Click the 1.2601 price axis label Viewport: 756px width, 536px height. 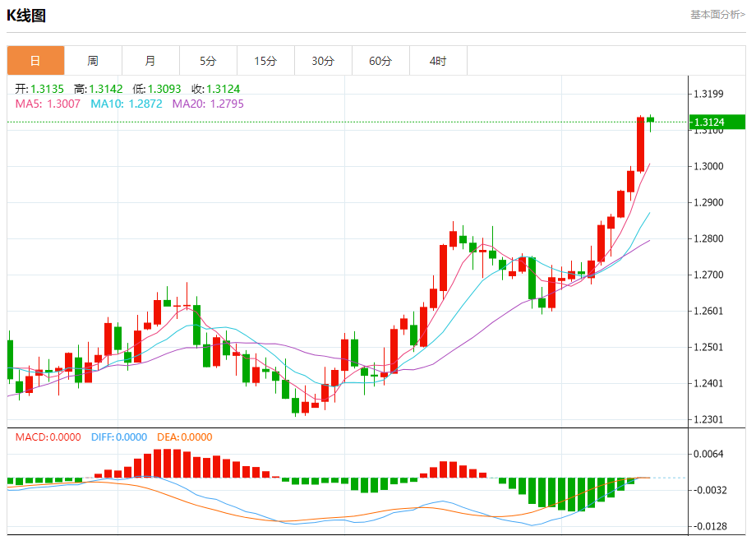tap(708, 312)
